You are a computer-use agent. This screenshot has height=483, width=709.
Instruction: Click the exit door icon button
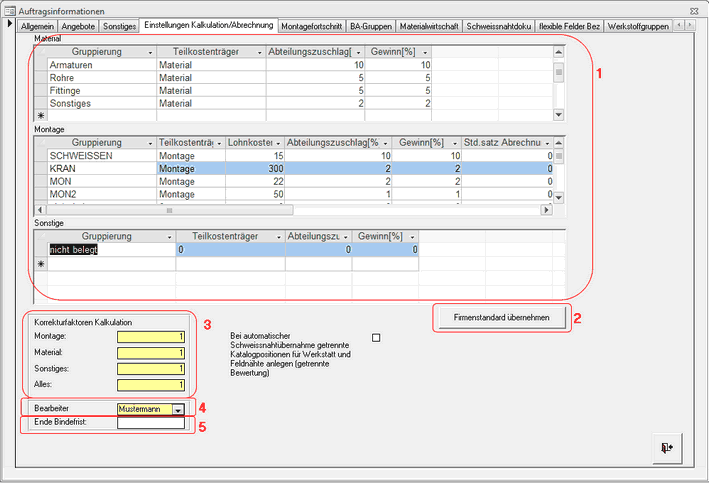tap(664, 449)
